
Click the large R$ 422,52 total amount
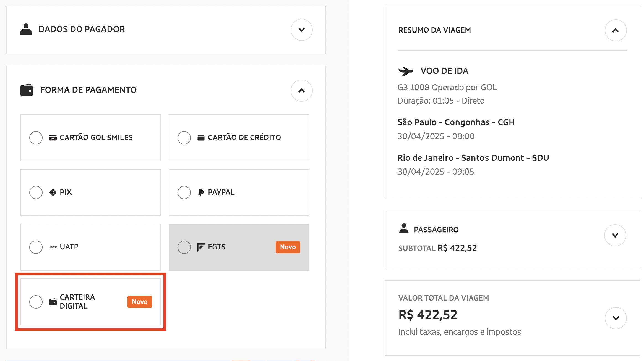(x=428, y=315)
